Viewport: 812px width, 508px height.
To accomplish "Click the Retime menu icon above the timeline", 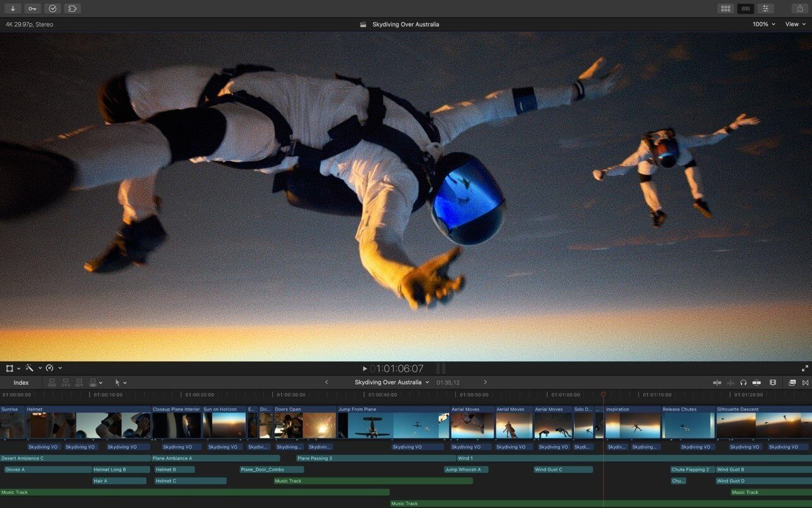I will pos(50,368).
